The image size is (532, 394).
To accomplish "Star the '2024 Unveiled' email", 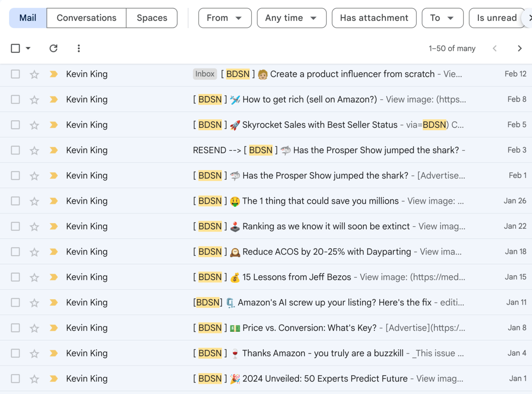I will 35,379.
